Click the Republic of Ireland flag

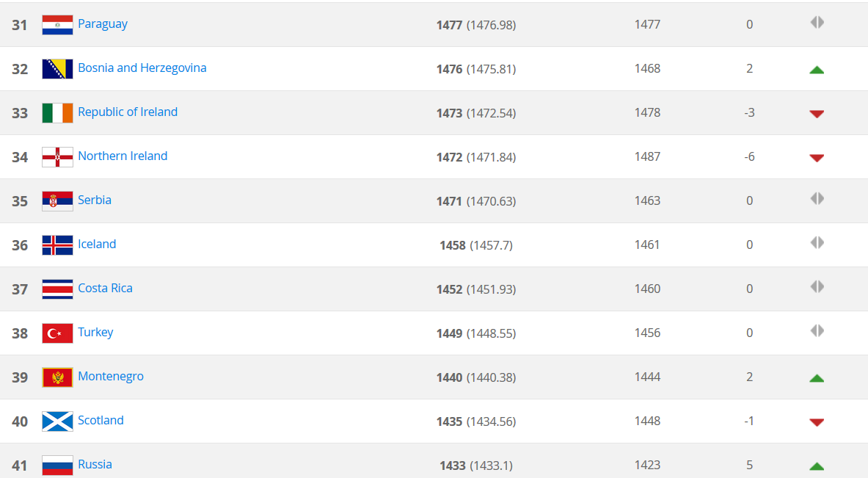[x=57, y=113]
